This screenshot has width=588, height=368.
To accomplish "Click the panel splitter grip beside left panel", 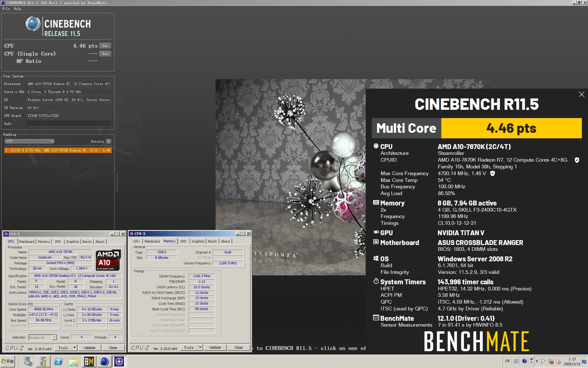I will pyautogui.click(x=117, y=183).
